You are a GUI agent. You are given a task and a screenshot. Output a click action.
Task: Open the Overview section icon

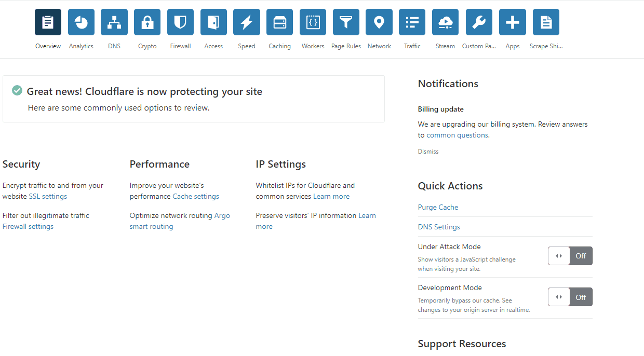[x=48, y=22]
